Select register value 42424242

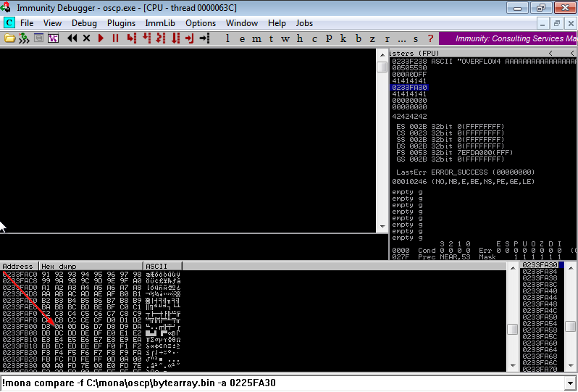409,117
